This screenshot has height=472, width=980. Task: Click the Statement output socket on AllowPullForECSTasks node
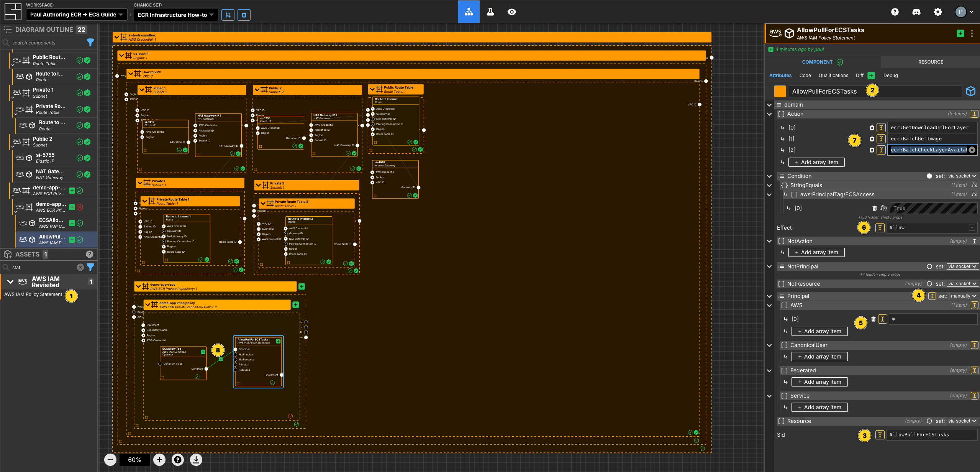[x=282, y=375]
